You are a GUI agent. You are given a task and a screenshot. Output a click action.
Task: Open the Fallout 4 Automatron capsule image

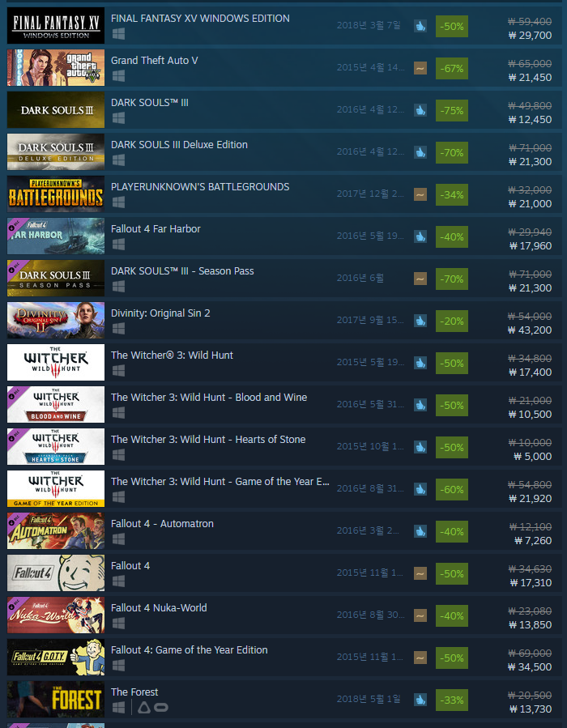[x=56, y=530]
